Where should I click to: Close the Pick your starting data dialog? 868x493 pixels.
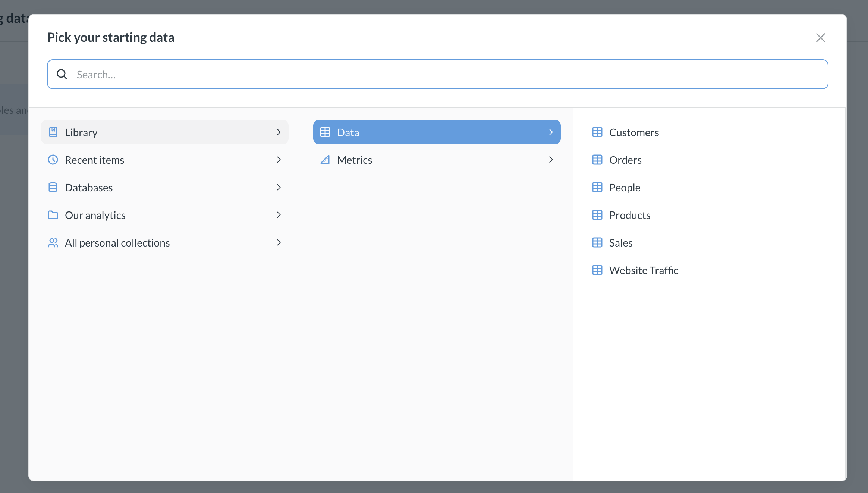pyautogui.click(x=820, y=38)
